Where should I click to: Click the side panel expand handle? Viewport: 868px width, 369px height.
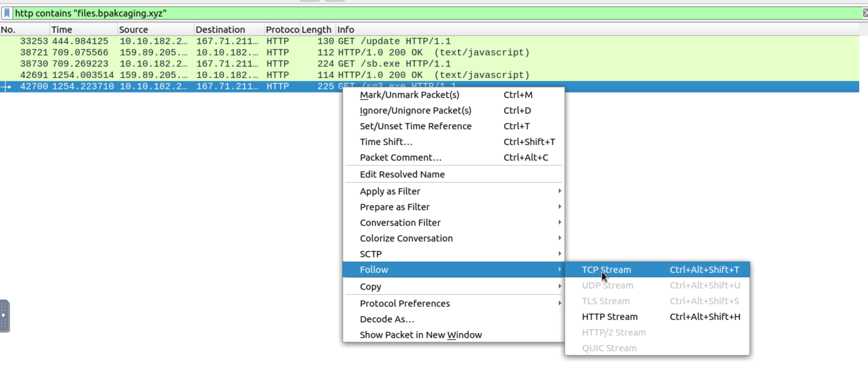[4, 316]
